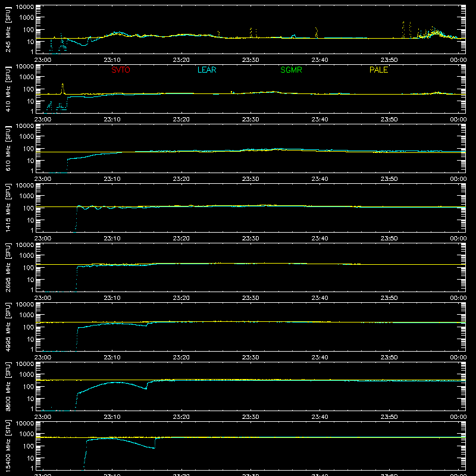Click the tall yellow spike in the 410 MHz plot

(62, 88)
